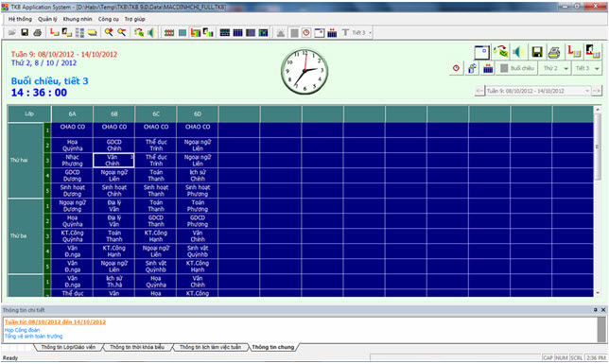This screenshot has height=364, width=609.
Task: Switch to Thông tin thời khóa biểu tab
Action: point(137,347)
